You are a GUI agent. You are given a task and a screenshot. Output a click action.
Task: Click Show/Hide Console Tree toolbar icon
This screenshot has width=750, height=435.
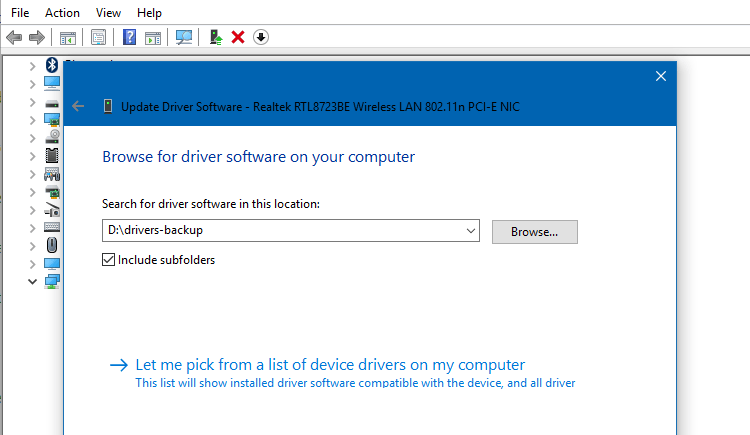(x=68, y=38)
